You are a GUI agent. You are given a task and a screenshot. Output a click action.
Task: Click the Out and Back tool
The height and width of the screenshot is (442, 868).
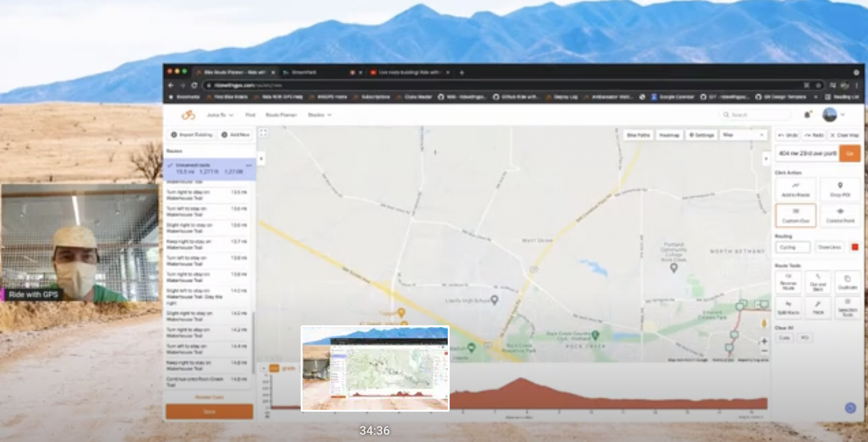(x=818, y=282)
